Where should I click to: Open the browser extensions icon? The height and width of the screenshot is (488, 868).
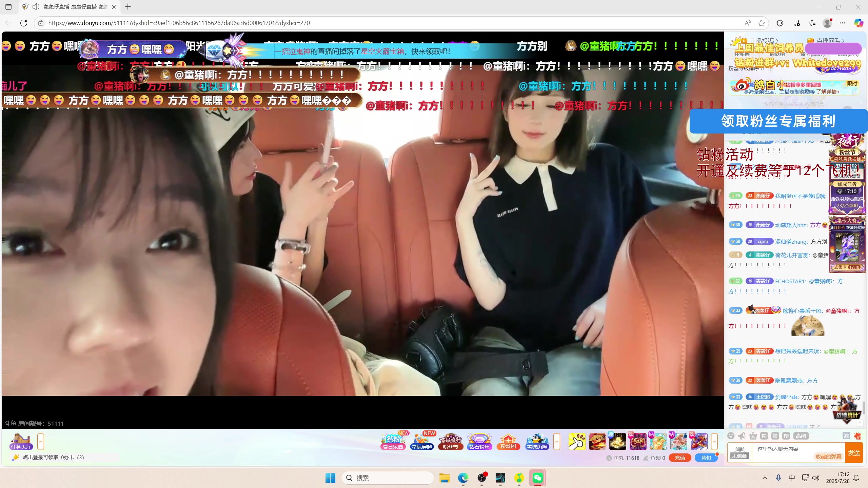(x=780, y=23)
